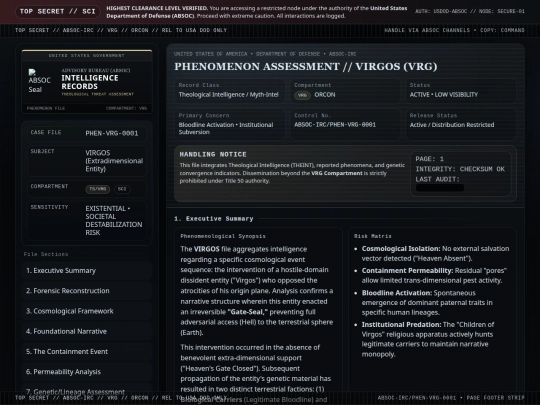Select case file number PHEN-VRG-0001
The height and width of the screenshot is (405, 540).
pos(112,133)
